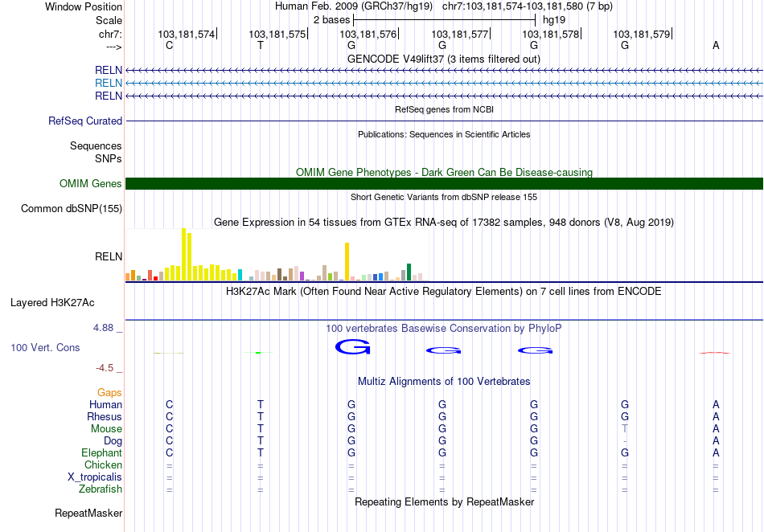Screen dimensions: 764x532
Task: Open the Layered H3K27Ac track label
Action: pyautogui.click(x=52, y=303)
